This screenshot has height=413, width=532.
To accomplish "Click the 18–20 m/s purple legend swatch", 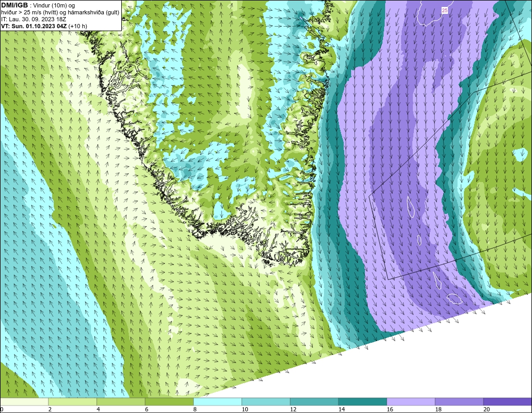I will tap(460, 402).
